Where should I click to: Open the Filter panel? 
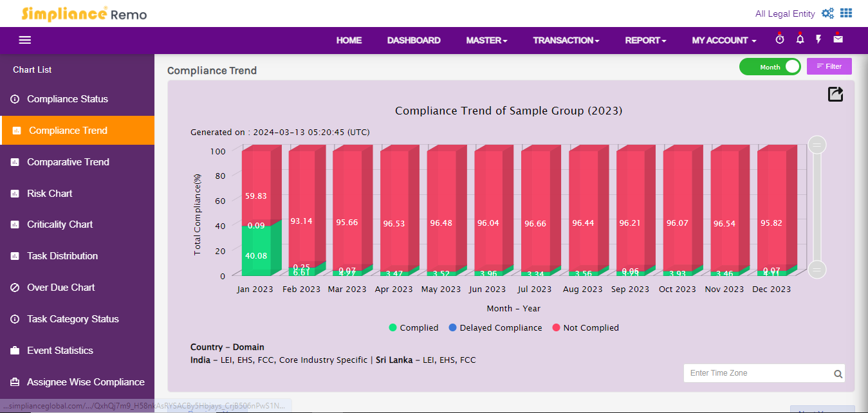(x=829, y=66)
